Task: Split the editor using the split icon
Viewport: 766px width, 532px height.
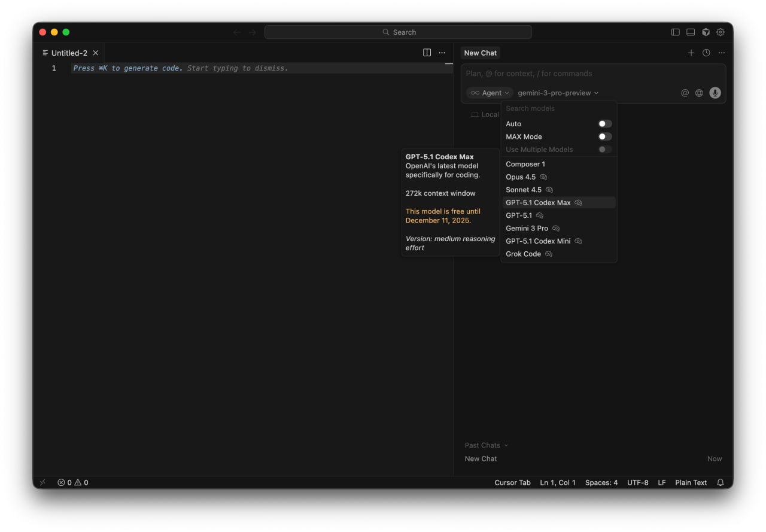Action: 427,53
